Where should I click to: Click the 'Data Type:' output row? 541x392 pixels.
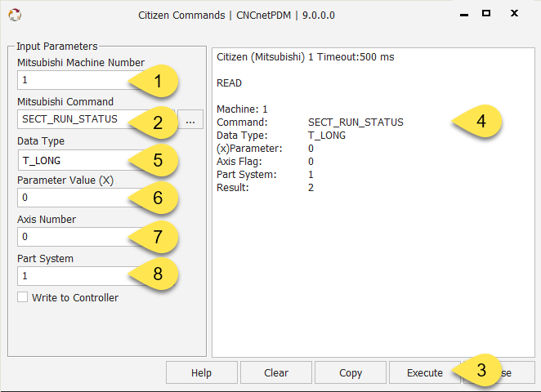click(281, 136)
